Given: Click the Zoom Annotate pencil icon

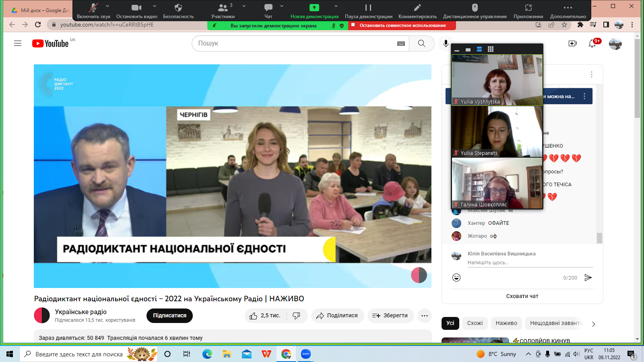Looking at the screenshot, I should click(x=417, y=8).
